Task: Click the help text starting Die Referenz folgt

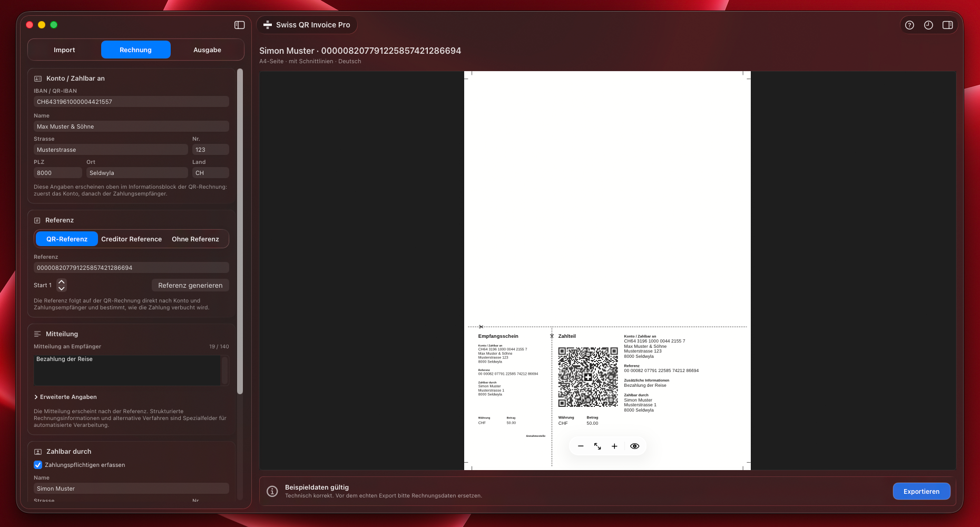Action: 122,304
